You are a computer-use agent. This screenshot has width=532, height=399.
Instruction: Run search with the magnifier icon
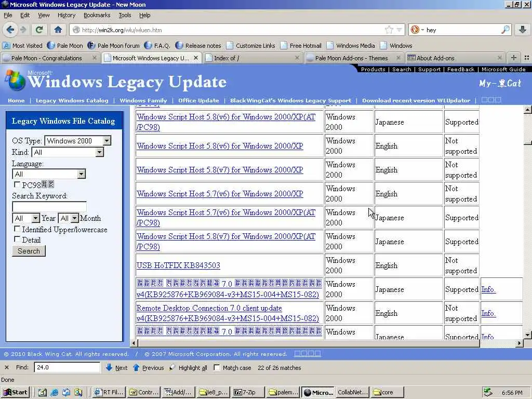pyautogui.click(x=505, y=30)
